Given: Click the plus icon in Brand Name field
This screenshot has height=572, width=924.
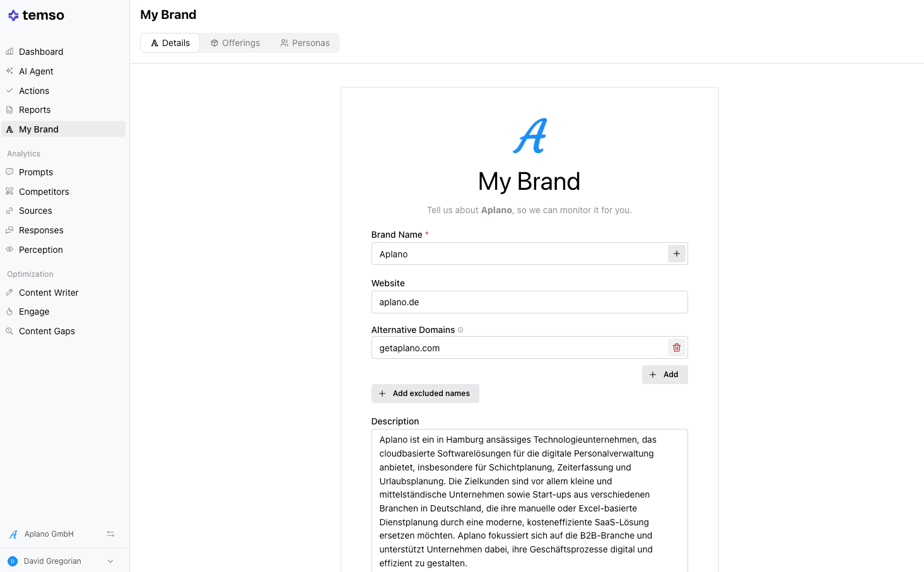Looking at the screenshot, I should [676, 254].
